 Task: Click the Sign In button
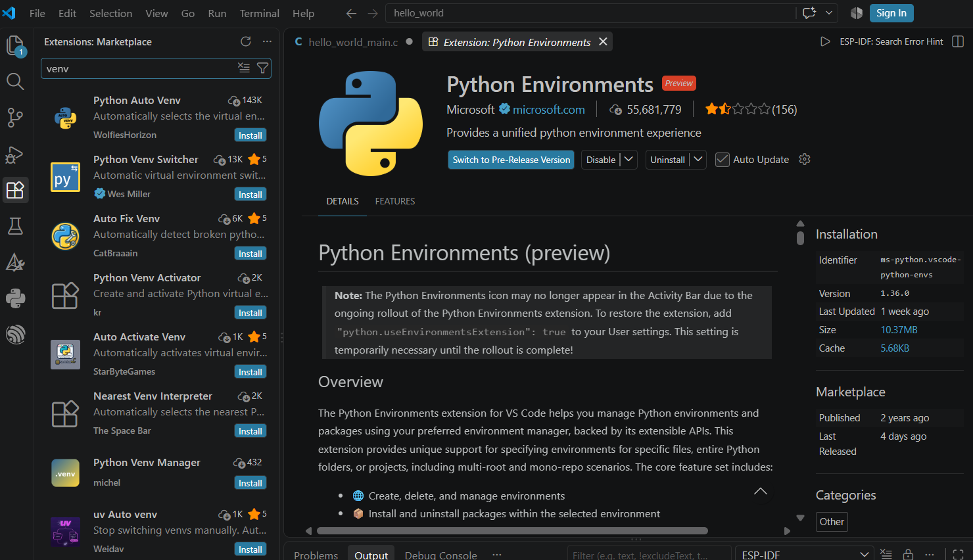891,13
